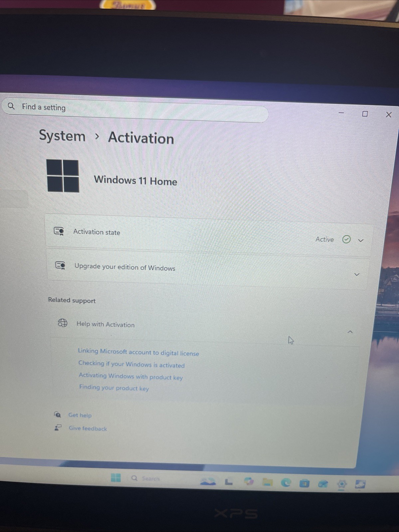Click the Give feedback link
Image resolution: width=399 pixels, height=532 pixels.
point(88,428)
